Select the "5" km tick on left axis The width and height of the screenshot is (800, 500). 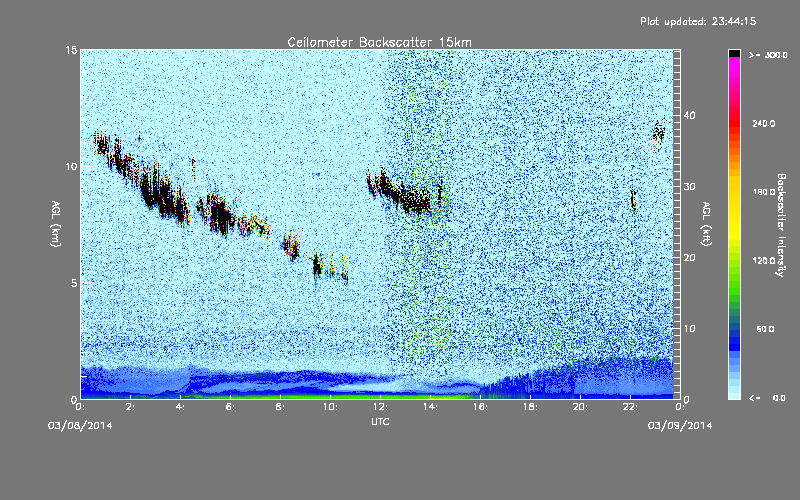pos(74,283)
